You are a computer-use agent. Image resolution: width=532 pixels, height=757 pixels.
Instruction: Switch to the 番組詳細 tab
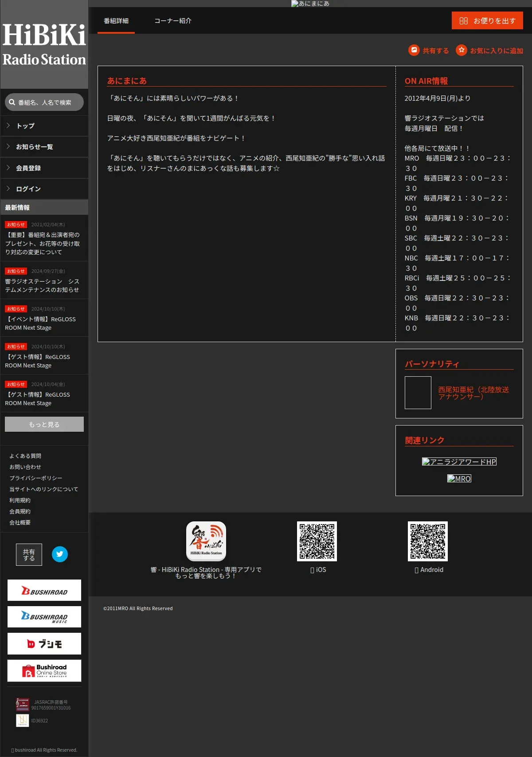(x=116, y=20)
